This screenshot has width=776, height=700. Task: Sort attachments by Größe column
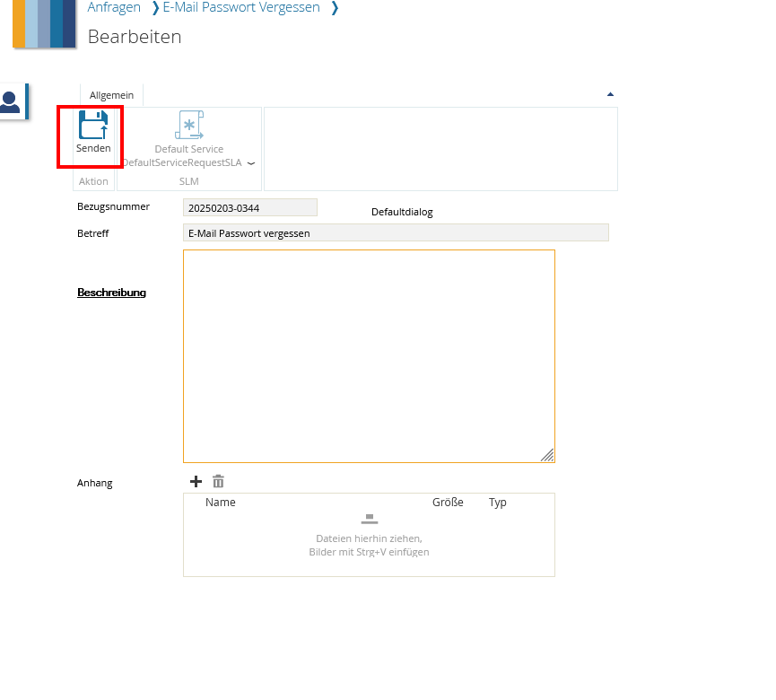tap(448, 503)
